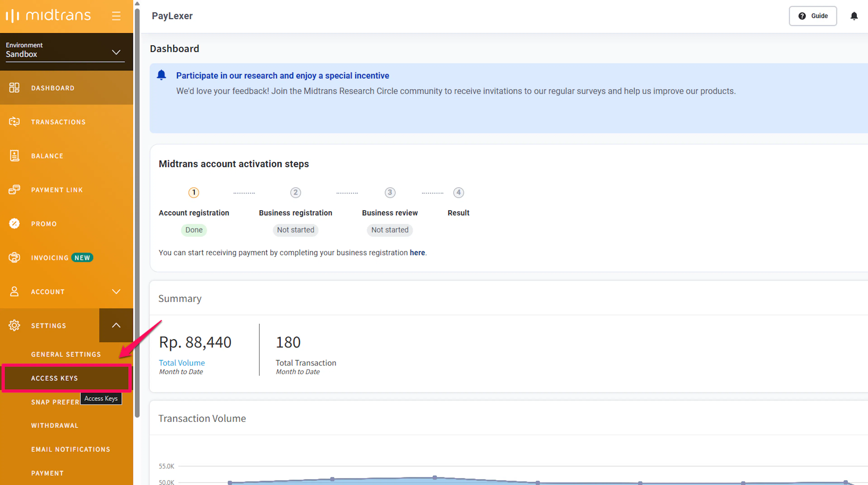Open the Total Volume link
This screenshot has width=868, height=485.
[182, 363]
